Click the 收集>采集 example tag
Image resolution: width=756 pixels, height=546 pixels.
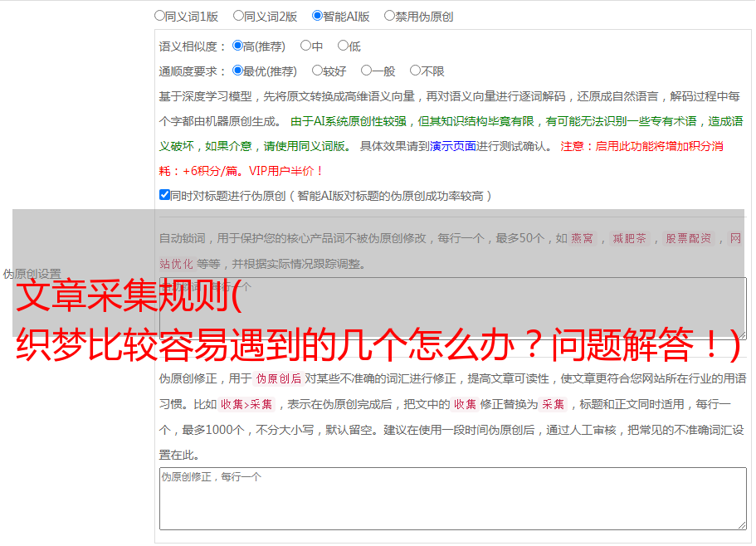click(x=247, y=405)
